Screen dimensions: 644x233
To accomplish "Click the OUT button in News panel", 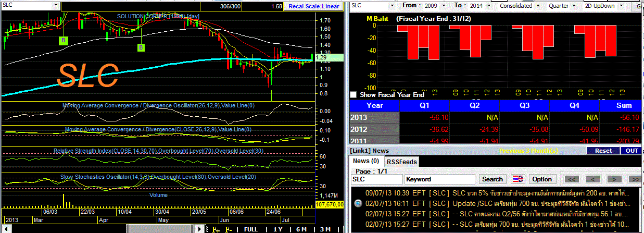I will pos(632,151).
